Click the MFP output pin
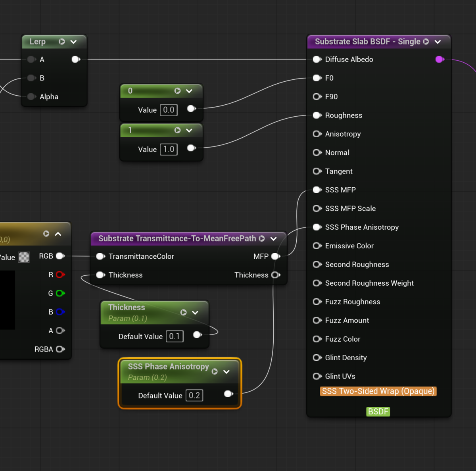 [276, 257]
